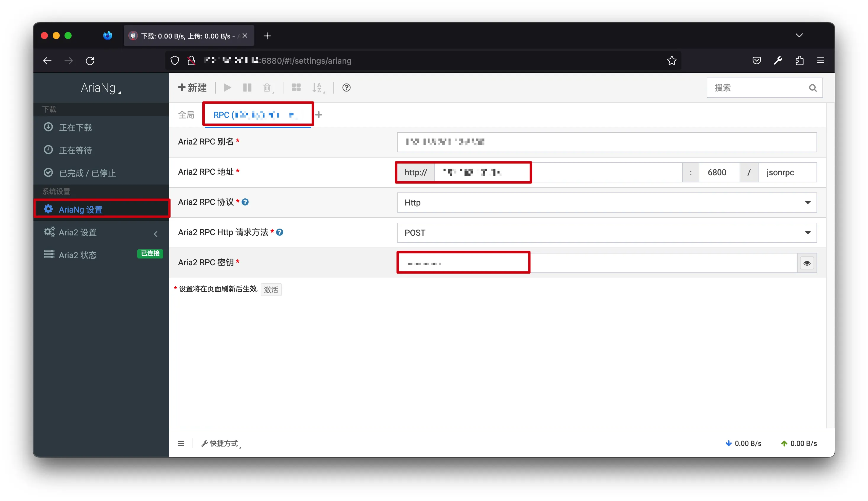Viewport: 868px width, 501px height.
Task: Click the Aria2 RPC 密钥 secret field
Action: coord(597,263)
